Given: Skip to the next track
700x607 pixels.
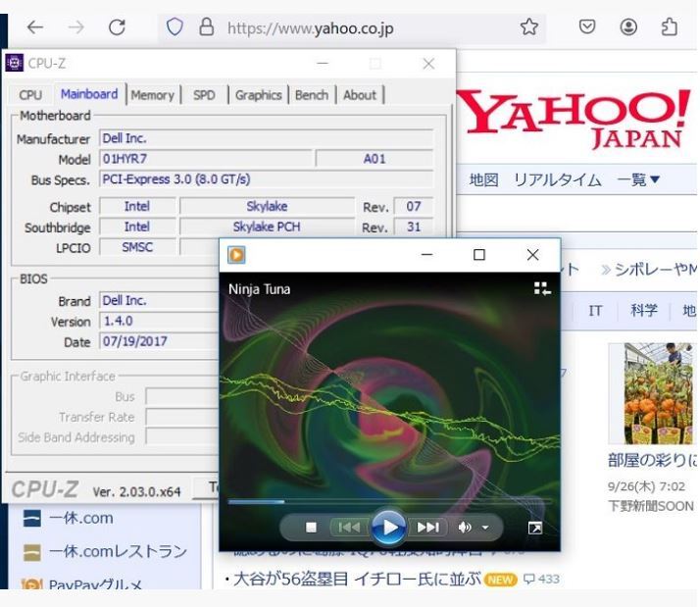Looking at the screenshot, I should coord(427,528).
